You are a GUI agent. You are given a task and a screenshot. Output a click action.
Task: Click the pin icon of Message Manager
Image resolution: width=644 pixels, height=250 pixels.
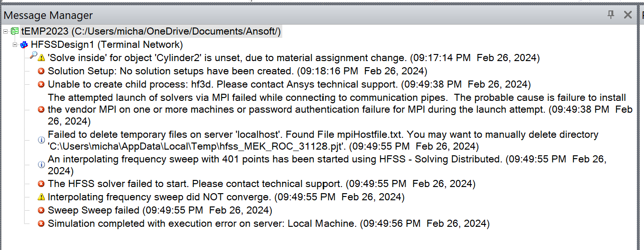(610, 15)
